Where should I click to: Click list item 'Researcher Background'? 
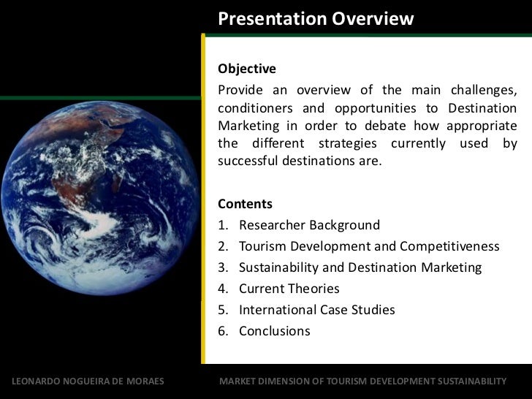[x=309, y=225]
